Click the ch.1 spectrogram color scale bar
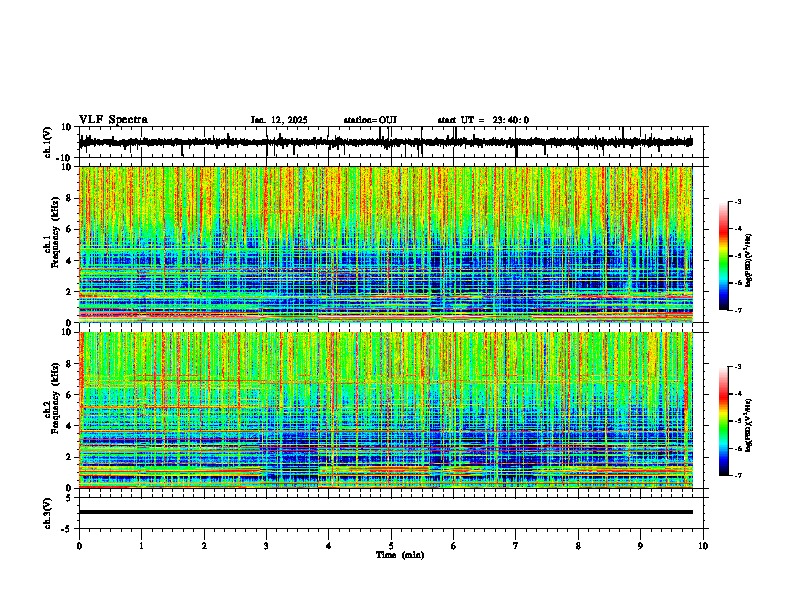The image size is (792, 612). (724, 256)
